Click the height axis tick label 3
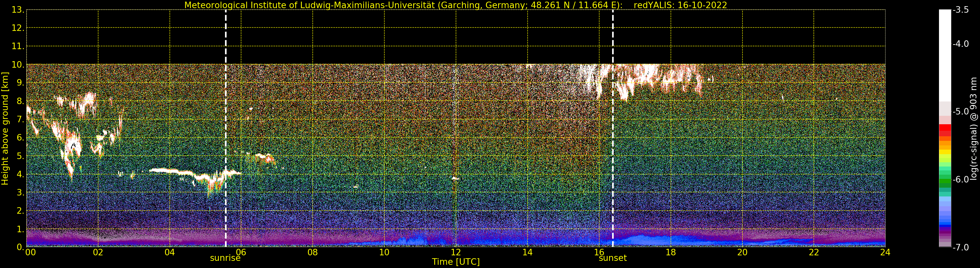 point(20,192)
